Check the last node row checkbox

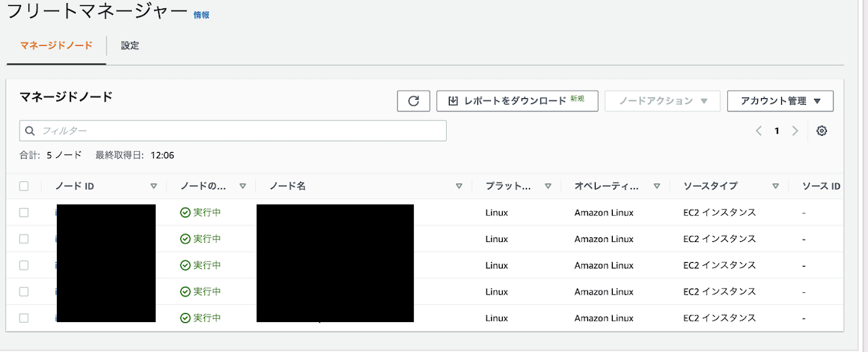[x=24, y=318]
